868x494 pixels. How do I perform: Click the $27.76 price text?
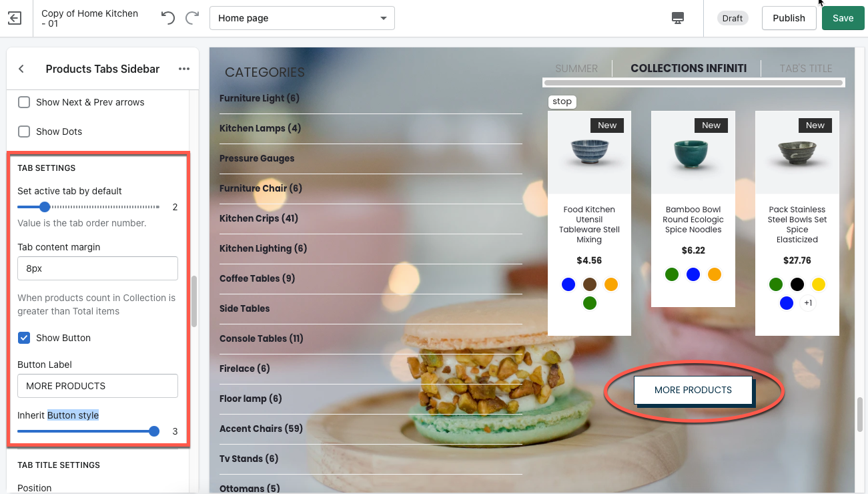pyautogui.click(x=797, y=260)
